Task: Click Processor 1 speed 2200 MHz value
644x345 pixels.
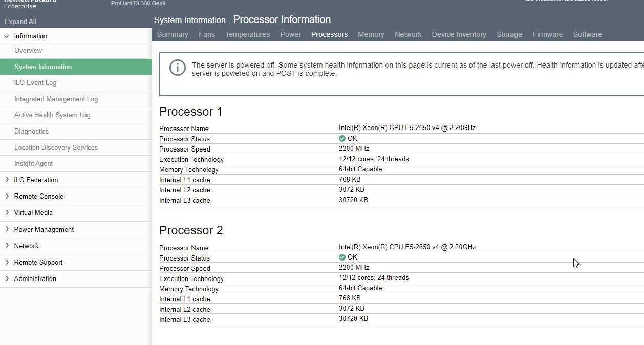Action: click(354, 148)
